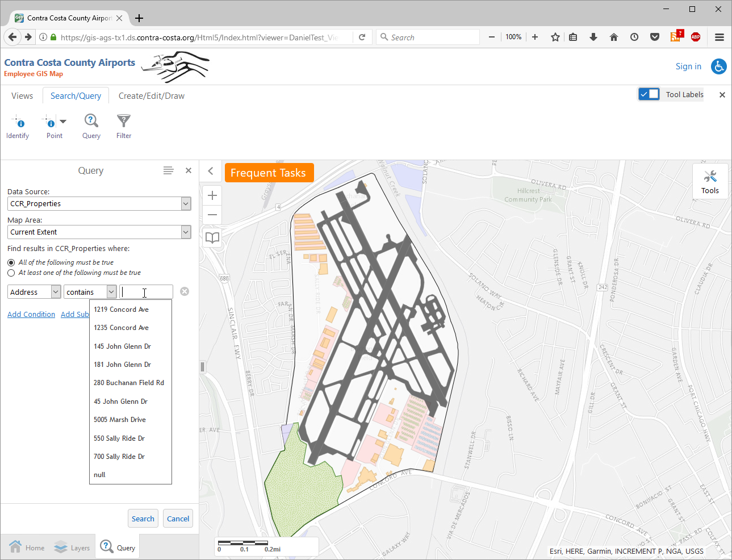The height and width of the screenshot is (560, 732).
Task: Choose '280 Buchanan Field Rd' suggestion
Action: click(x=129, y=383)
